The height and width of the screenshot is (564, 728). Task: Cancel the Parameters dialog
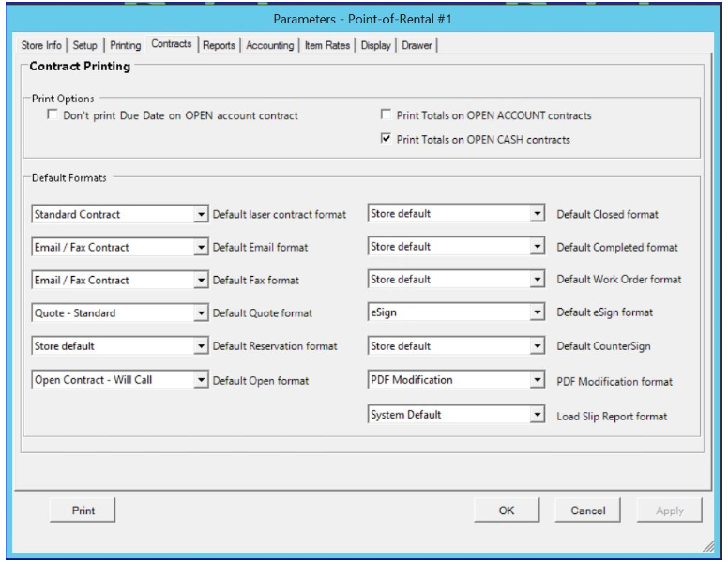(x=587, y=510)
